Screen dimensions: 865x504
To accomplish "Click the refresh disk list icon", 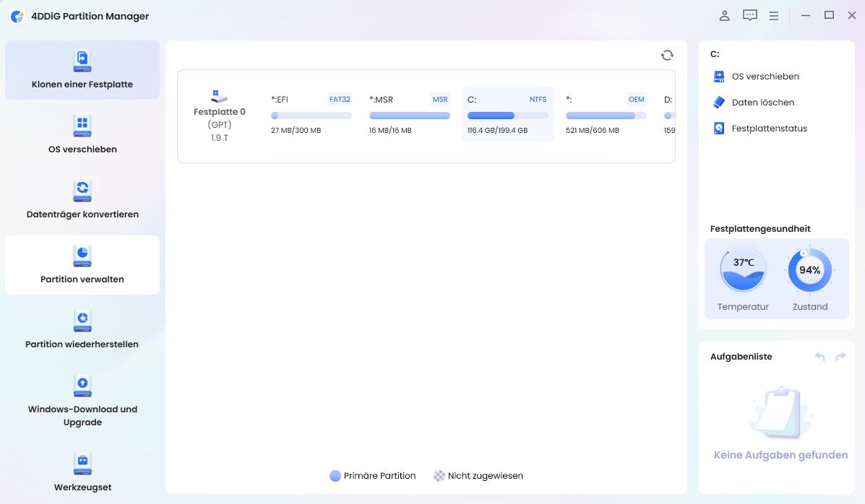I will [x=667, y=56].
